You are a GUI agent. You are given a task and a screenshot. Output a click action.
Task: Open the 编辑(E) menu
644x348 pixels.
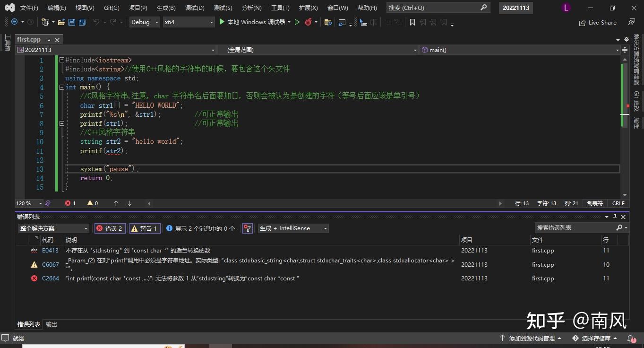[57, 8]
